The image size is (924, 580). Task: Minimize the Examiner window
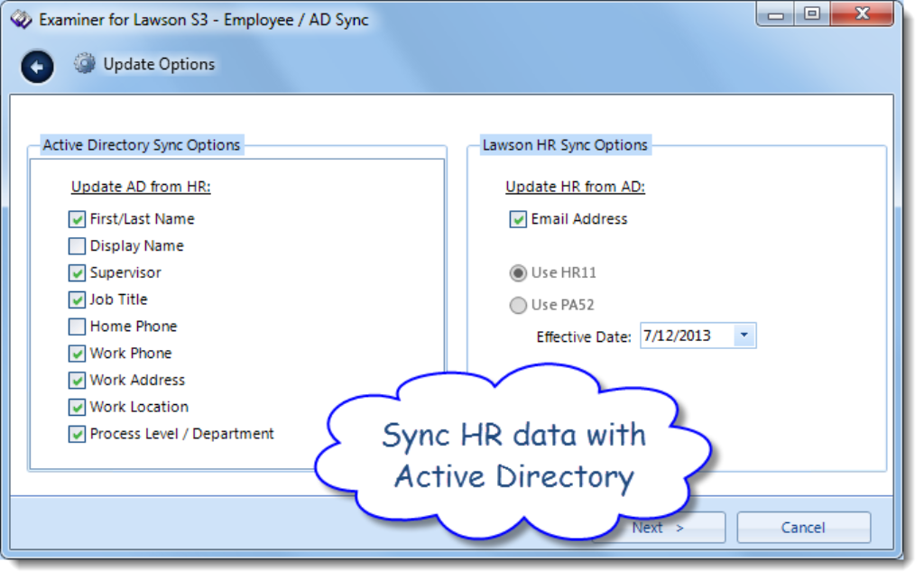(775, 14)
